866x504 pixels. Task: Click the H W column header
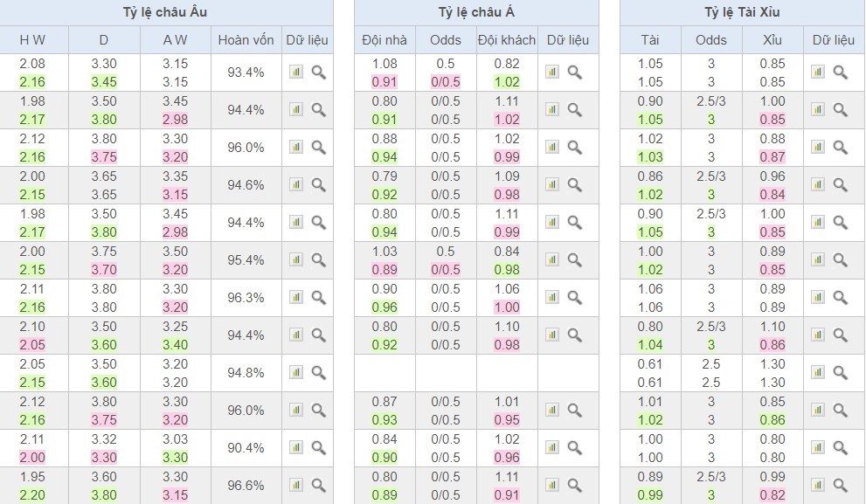tap(32, 39)
